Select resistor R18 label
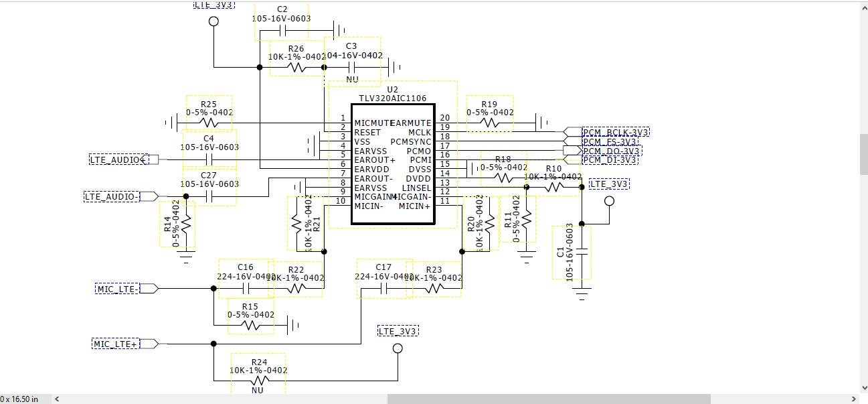The image size is (868, 404). (x=503, y=159)
